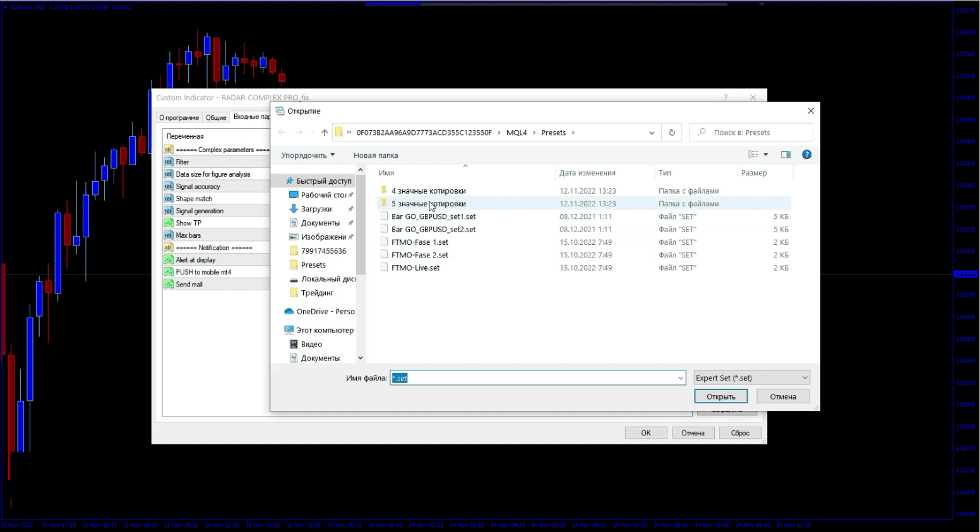This screenshot has height=532, width=980.
Task: Click the sidebar scrollbar down arrow
Action: click(361, 358)
